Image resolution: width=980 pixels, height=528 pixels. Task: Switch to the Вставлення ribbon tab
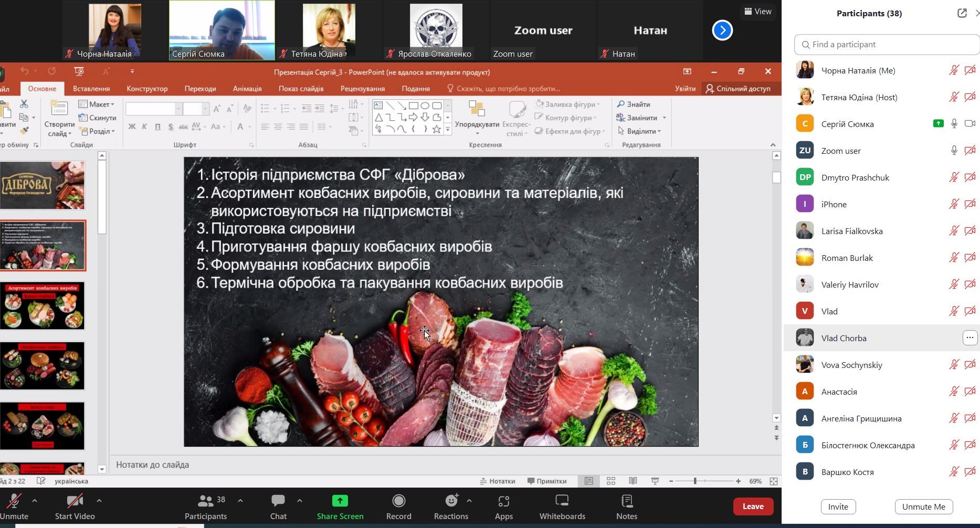pyautogui.click(x=91, y=89)
